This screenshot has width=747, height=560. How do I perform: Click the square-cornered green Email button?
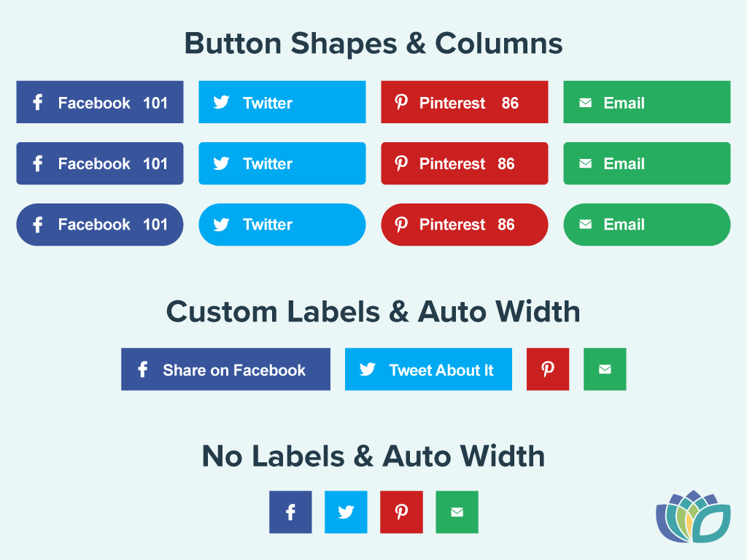click(x=647, y=102)
